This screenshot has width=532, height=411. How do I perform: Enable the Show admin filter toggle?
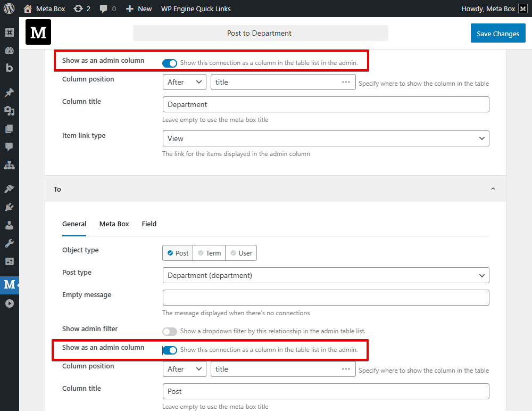pos(170,331)
